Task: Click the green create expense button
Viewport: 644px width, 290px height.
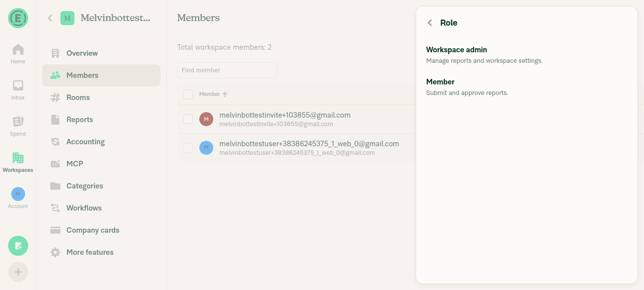Action: click(x=18, y=246)
